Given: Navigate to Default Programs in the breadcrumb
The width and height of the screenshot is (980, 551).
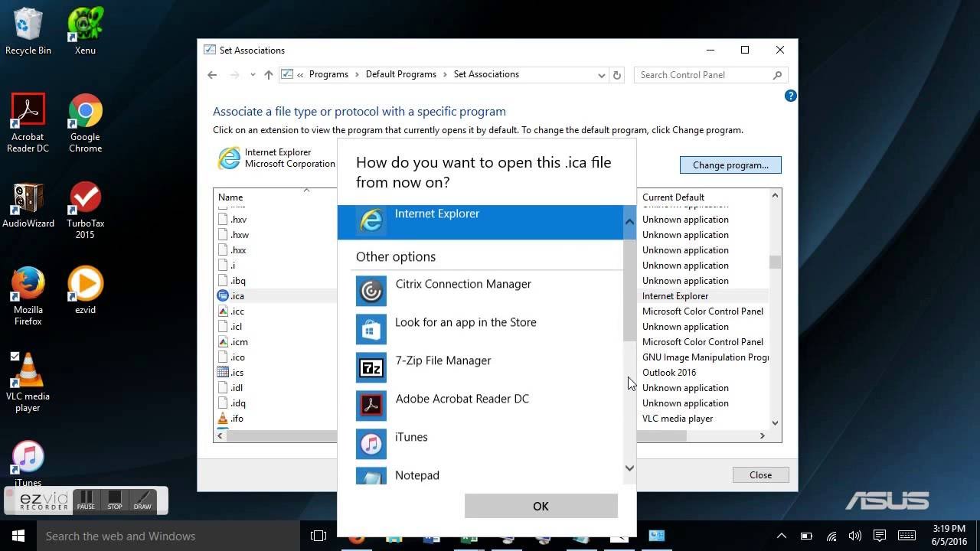Looking at the screenshot, I should (400, 74).
